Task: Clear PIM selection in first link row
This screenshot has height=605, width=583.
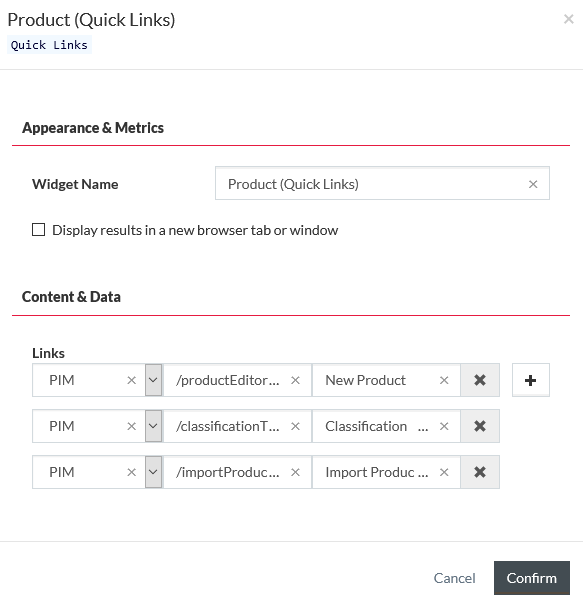Action: click(132, 380)
